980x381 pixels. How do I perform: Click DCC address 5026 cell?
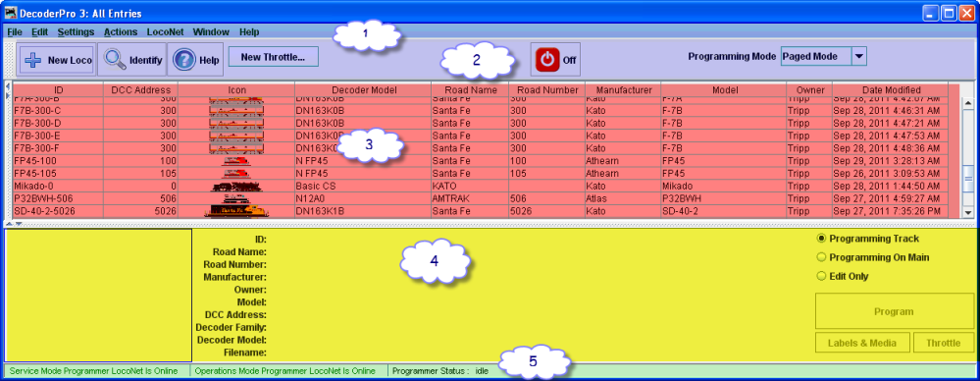click(x=140, y=211)
